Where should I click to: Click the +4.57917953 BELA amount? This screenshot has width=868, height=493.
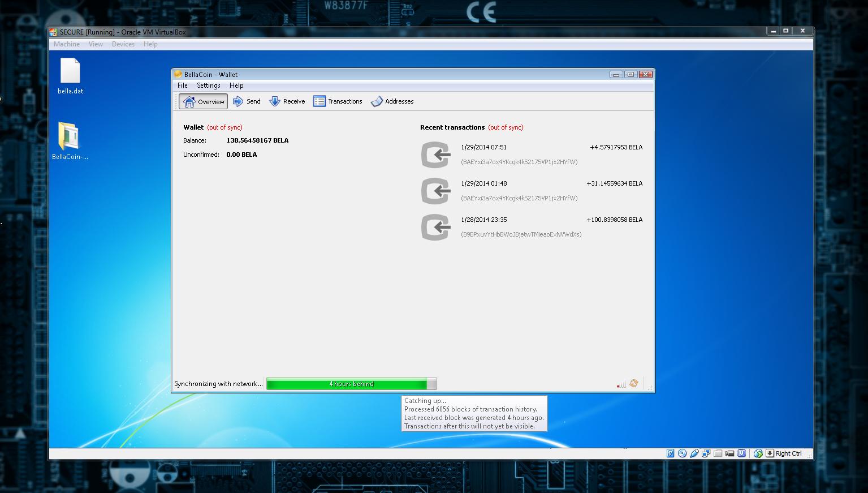pos(616,147)
